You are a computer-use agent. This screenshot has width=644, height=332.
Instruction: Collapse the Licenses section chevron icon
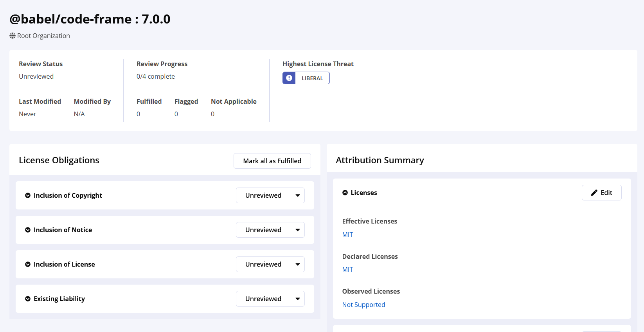(x=345, y=193)
